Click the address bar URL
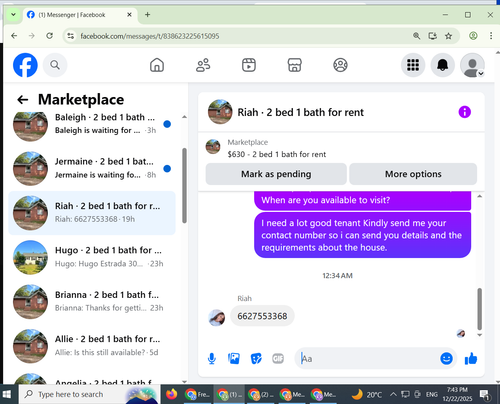Screen dimensions: 500x404 point(150,36)
